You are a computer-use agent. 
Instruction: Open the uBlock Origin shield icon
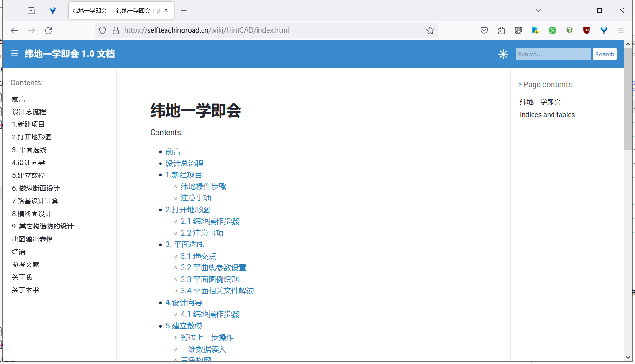[586, 30]
